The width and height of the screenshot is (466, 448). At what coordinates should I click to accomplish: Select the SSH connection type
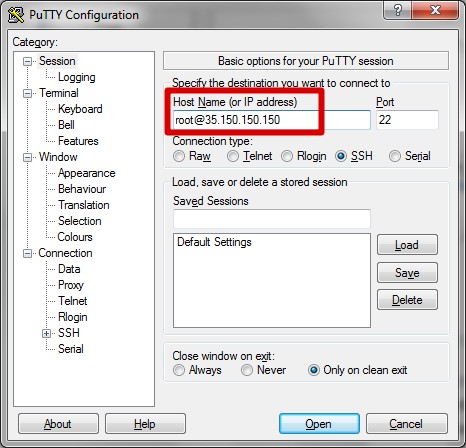click(341, 156)
